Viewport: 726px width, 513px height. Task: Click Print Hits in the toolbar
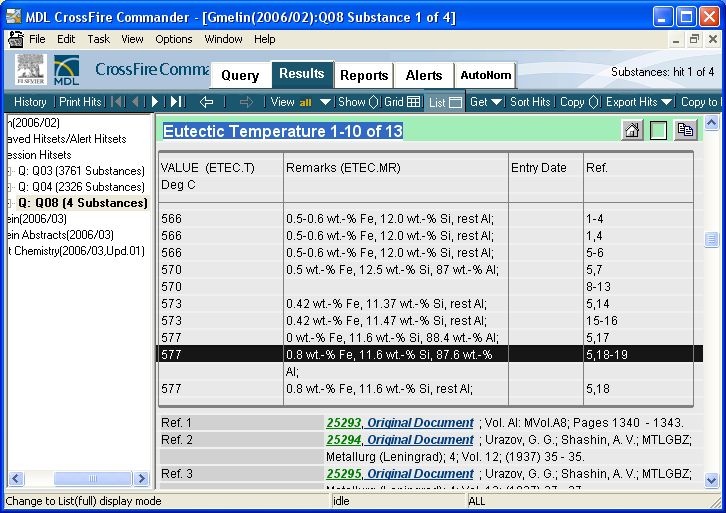80,102
